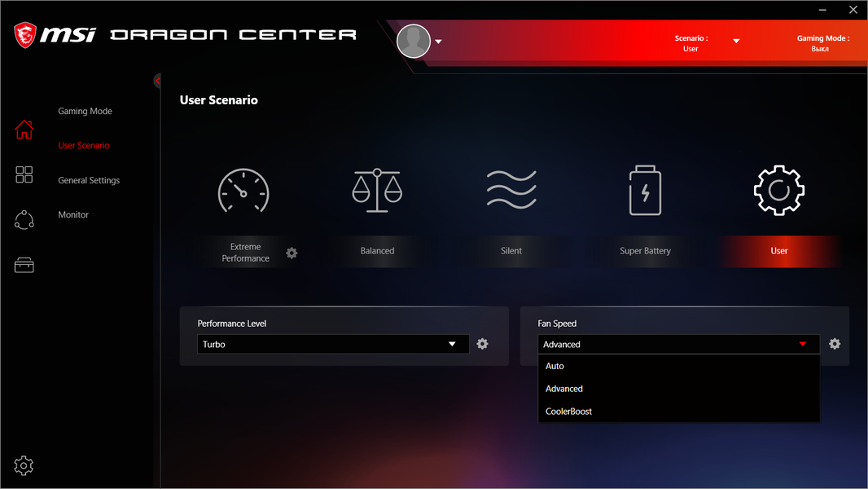Activate the Silent scenario button
Viewport: 868px width, 489px height.
point(511,251)
